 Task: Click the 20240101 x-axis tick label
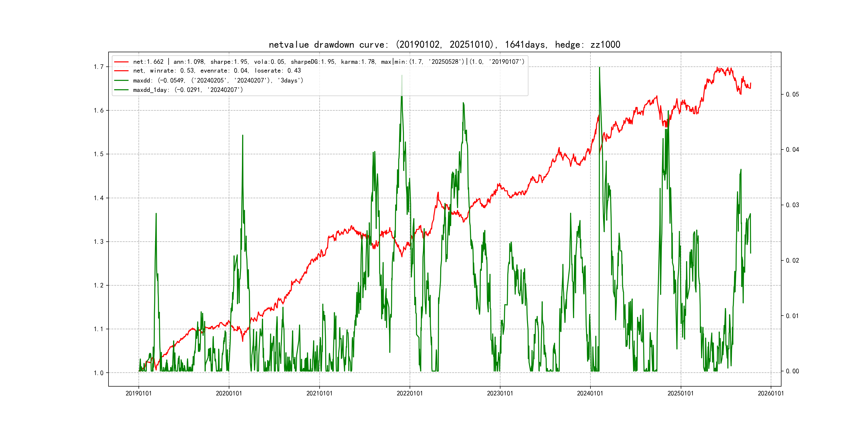590,394
